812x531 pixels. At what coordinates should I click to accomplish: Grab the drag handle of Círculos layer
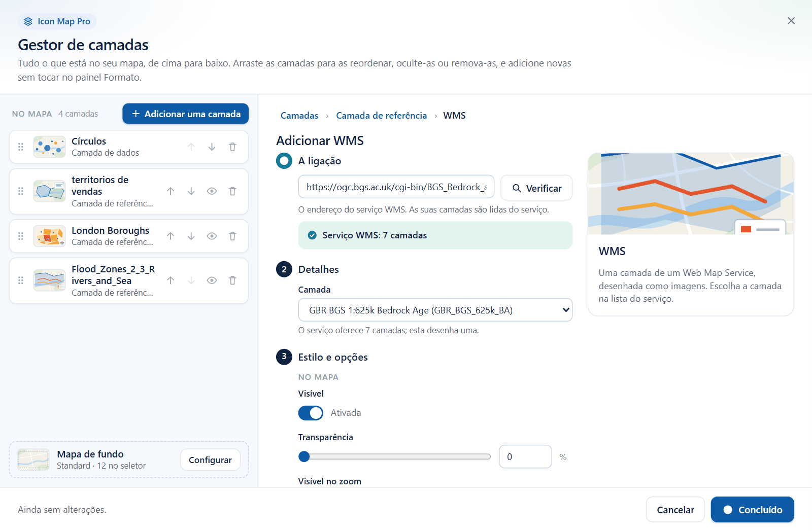click(21, 147)
